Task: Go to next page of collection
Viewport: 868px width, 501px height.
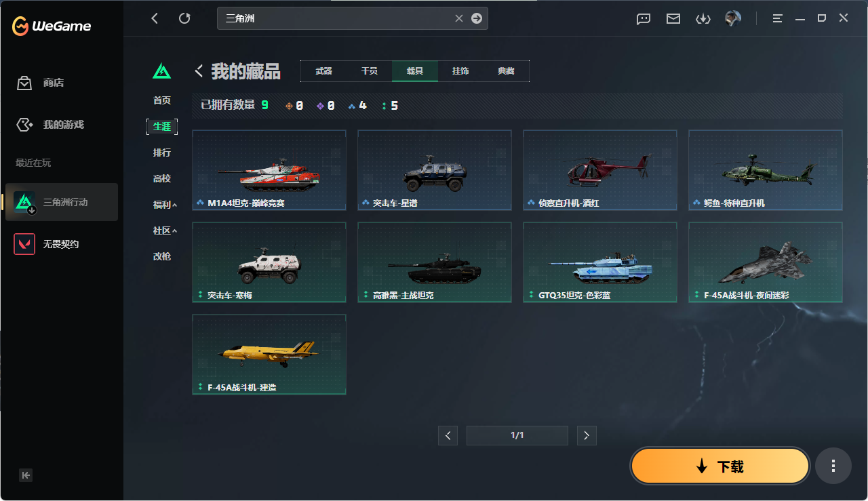Action: click(x=587, y=435)
